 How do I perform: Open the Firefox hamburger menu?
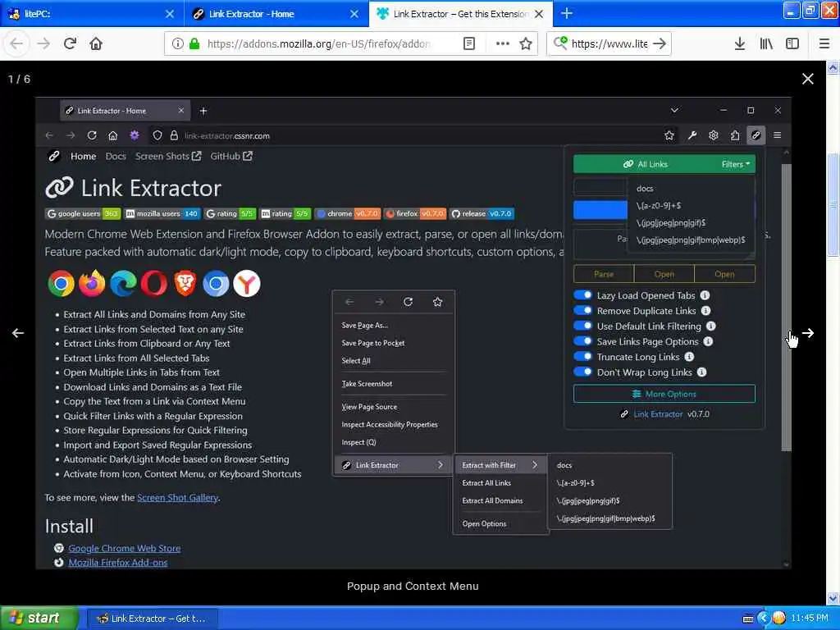[824, 43]
